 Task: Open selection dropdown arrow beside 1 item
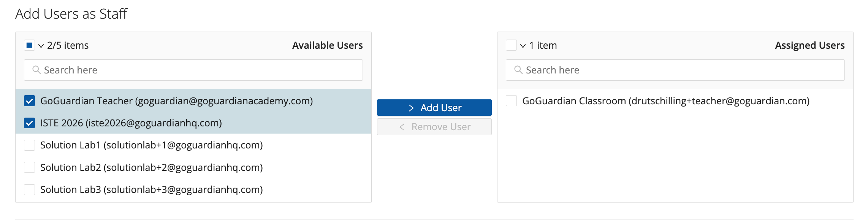click(x=523, y=46)
